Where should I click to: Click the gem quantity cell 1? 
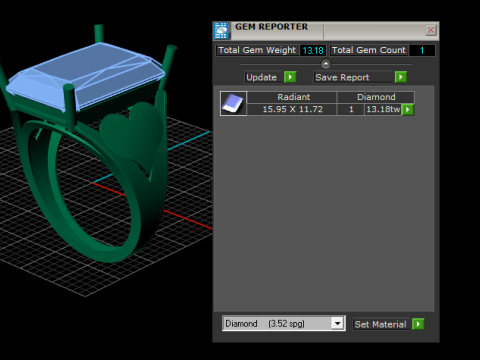351,109
